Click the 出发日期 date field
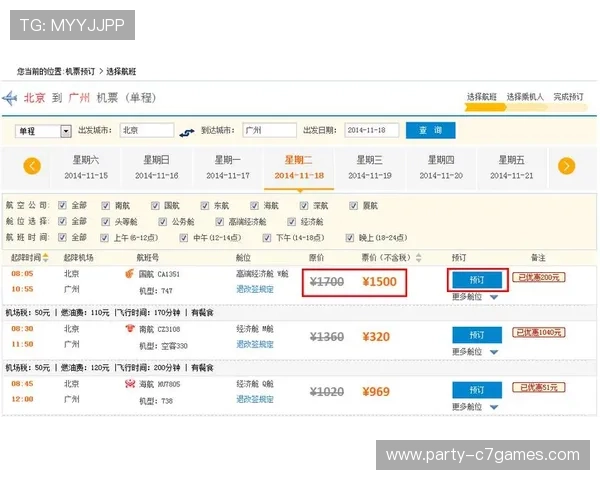This screenshot has height=480, width=600. coord(372,130)
